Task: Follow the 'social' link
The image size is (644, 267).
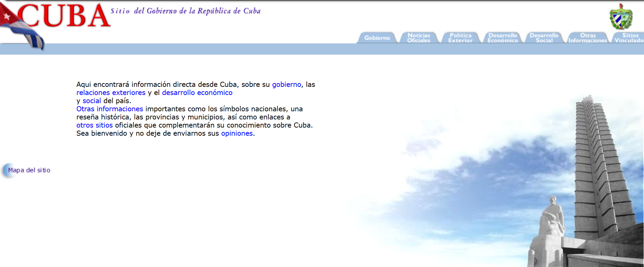Action: coord(92,101)
